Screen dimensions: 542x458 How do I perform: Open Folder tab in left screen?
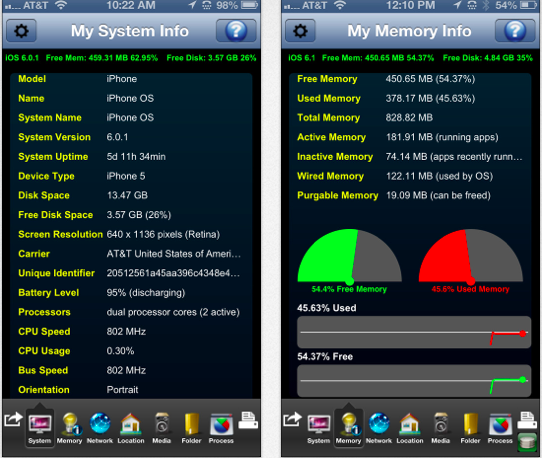click(x=191, y=428)
